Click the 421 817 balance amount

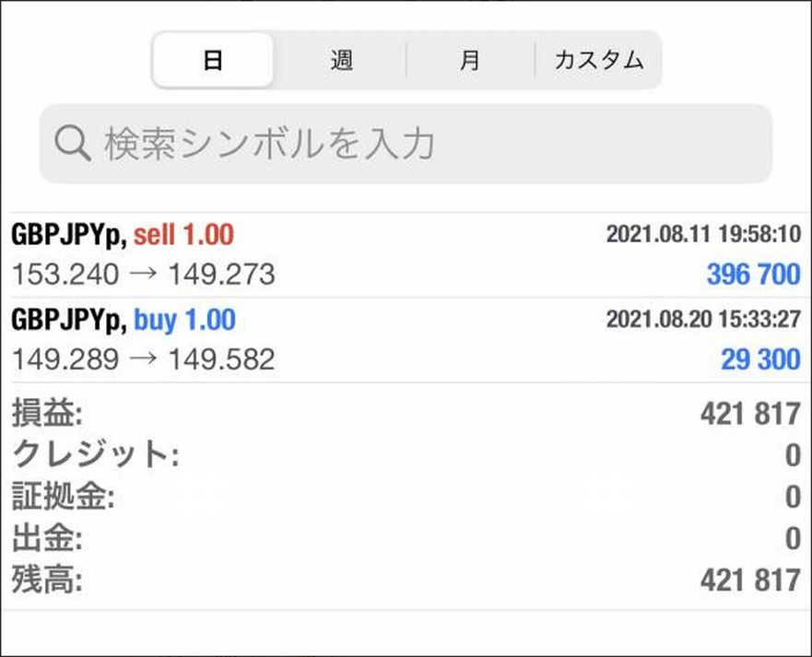tap(749, 581)
